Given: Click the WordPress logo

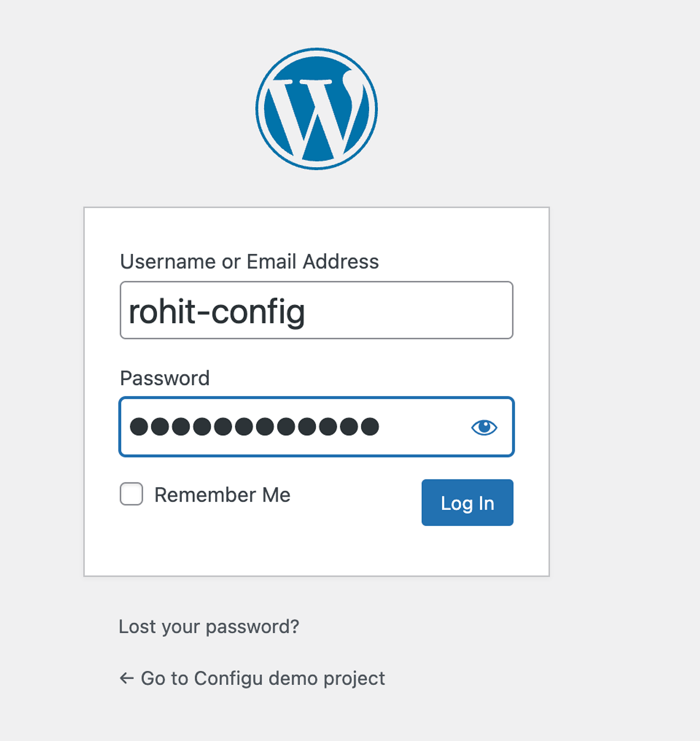Looking at the screenshot, I should pyautogui.click(x=317, y=109).
